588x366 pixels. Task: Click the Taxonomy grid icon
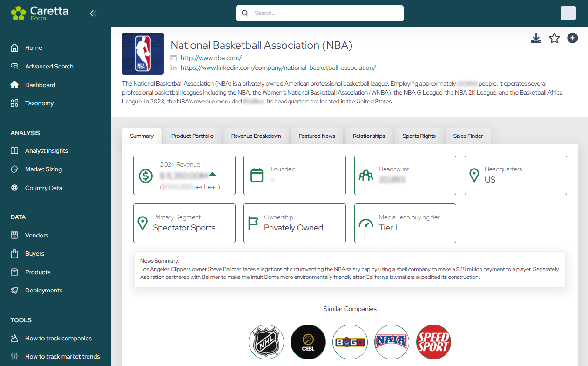tap(14, 103)
